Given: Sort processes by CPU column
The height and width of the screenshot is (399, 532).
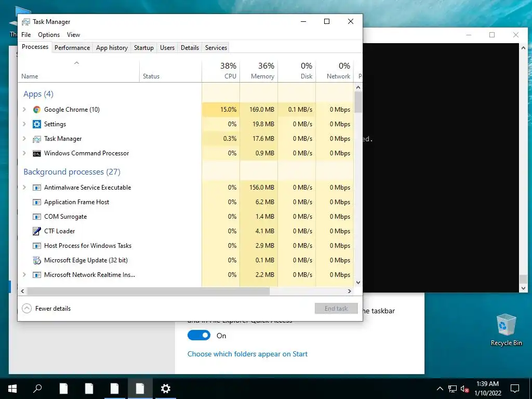Looking at the screenshot, I should [221, 71].
